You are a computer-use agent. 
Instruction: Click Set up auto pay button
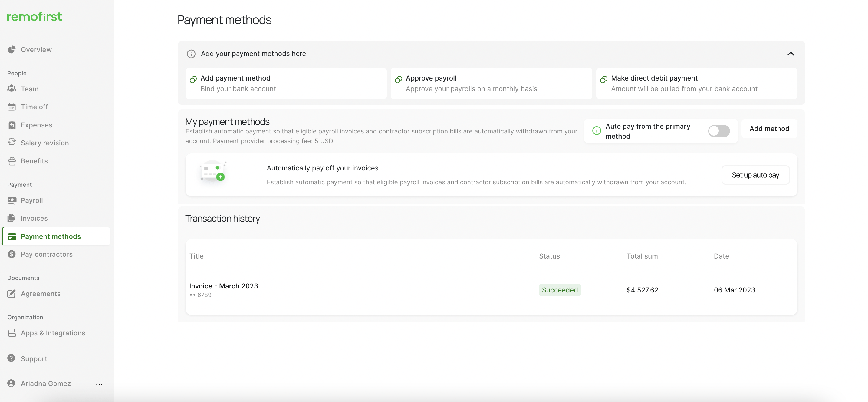click(x=755, y=175)
